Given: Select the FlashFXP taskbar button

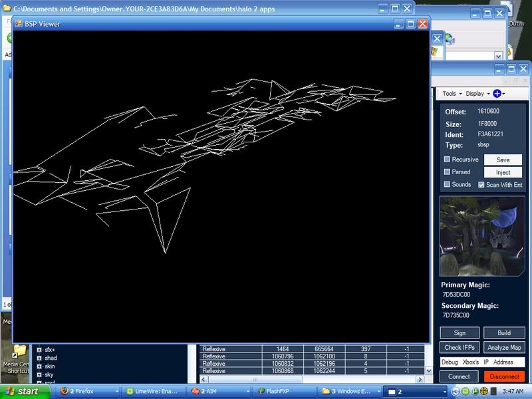Looking at the screenshot, I should (285, 391).
